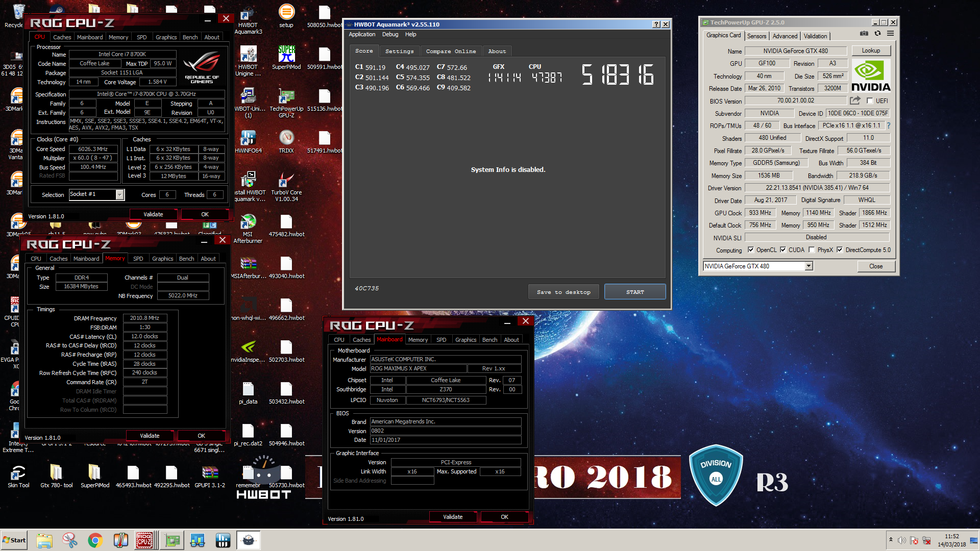
Task: Take a GPU-Z screenshot with the camera icon
Action: [864, 34]
